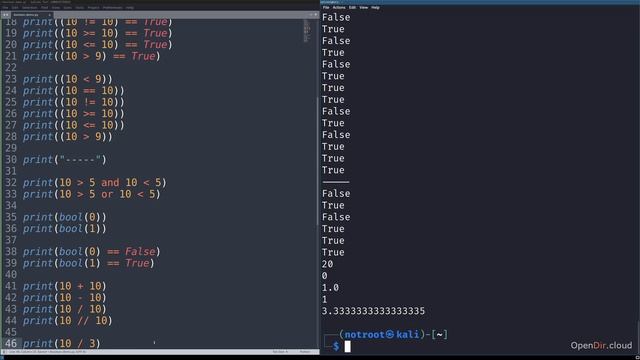Open the Find menu in Sublime Text
The image size is (640, 360).
(x=44, y=7)
